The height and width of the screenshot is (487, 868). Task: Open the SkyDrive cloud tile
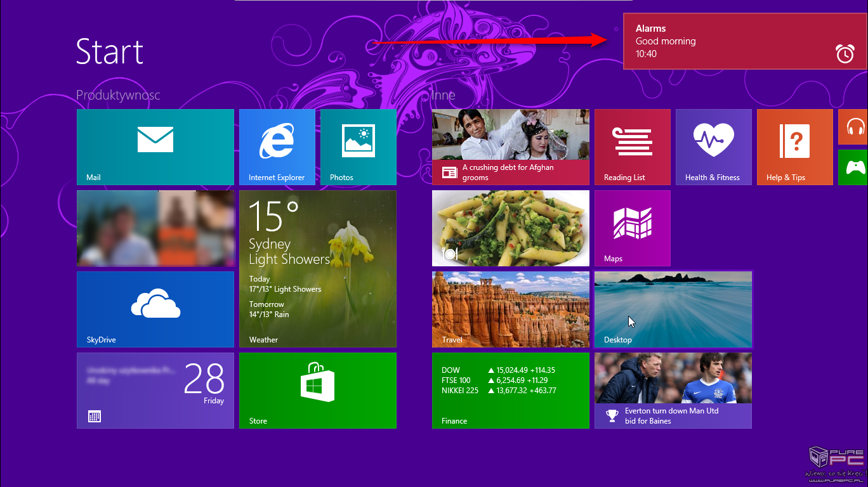pyautogui.click(x=155, y=309)
